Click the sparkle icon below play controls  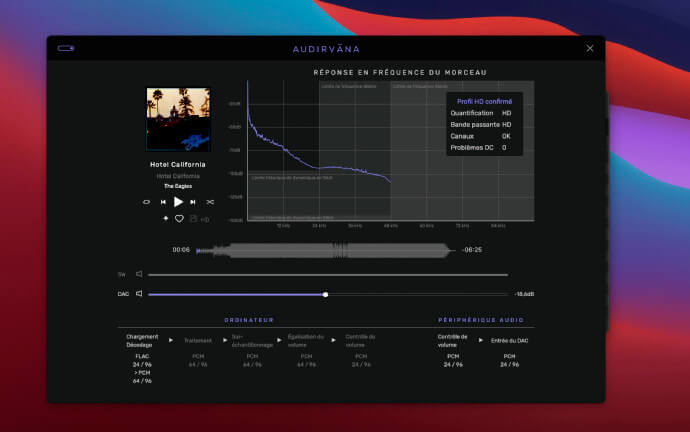pyautogui.click(x=165, y=218)
